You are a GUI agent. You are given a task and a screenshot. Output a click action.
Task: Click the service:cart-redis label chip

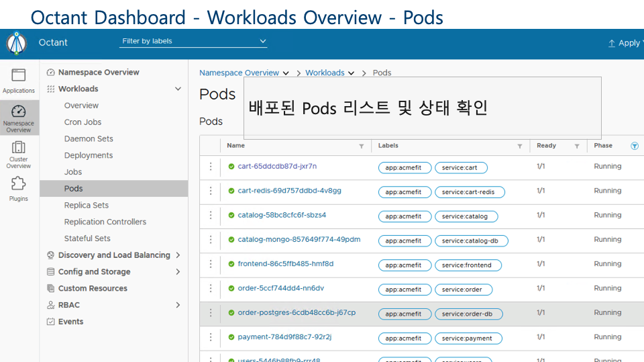[470, 192]
